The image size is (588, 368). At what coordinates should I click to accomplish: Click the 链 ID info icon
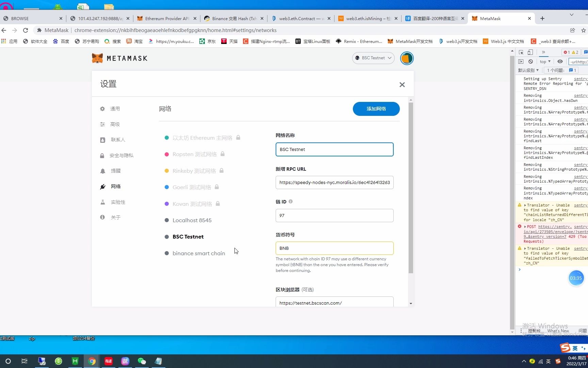[x=291, y=201]
